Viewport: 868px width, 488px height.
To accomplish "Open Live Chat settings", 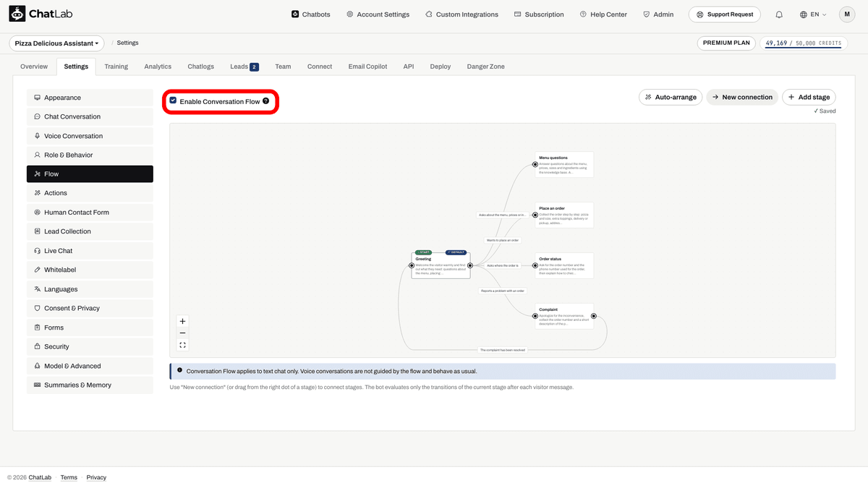I will click(90, 251).
